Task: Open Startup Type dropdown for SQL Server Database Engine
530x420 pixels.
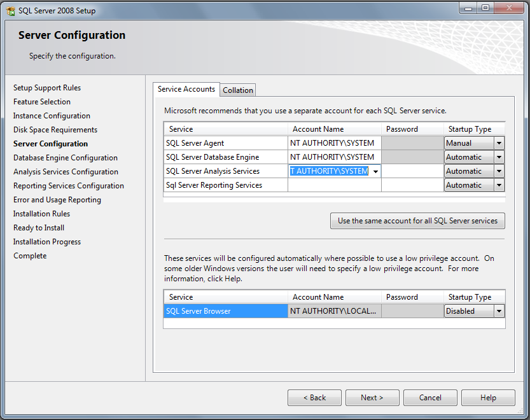Action: pyautogui.click(x=499, y=157)
